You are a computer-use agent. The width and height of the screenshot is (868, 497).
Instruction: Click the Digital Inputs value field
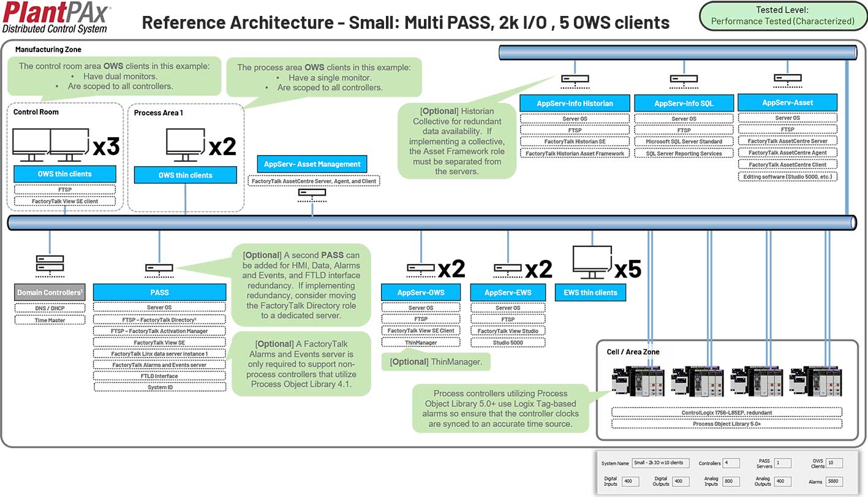point(630,482)
